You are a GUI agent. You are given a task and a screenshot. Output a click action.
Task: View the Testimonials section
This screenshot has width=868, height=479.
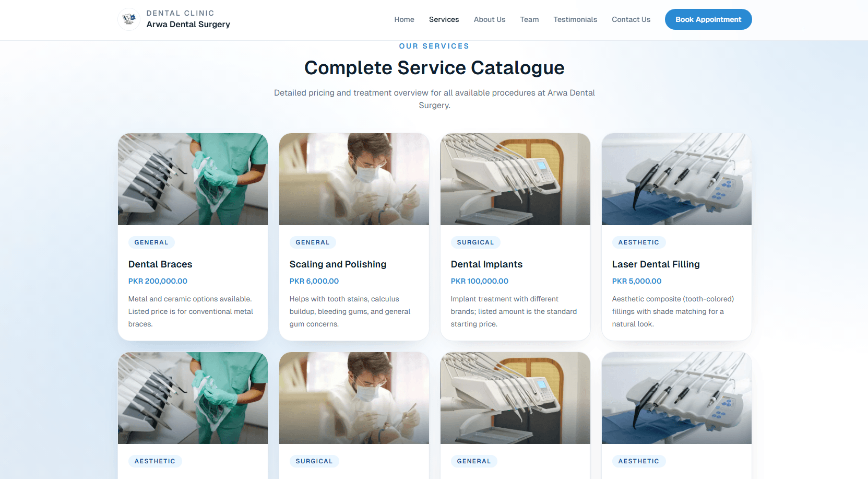point(575,19)
